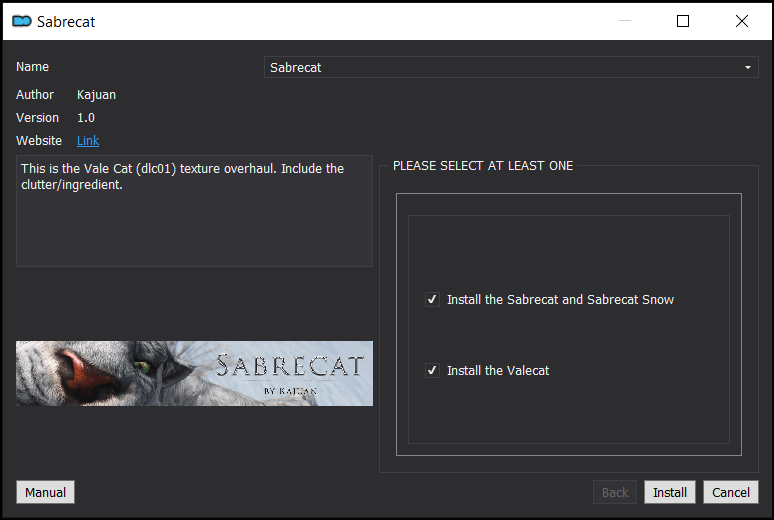
Task: Select the author name Kajuan
Action: point(96,95)
